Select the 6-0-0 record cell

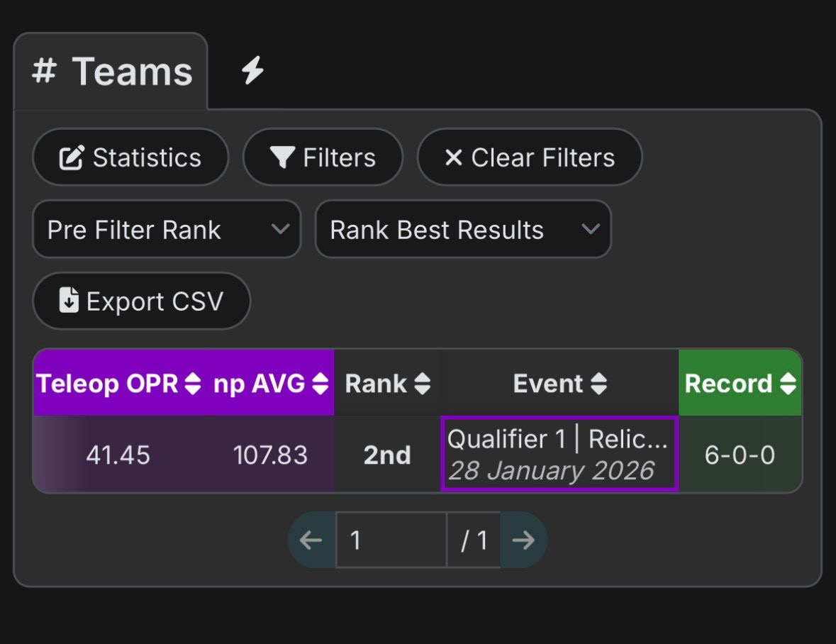pos(740,455)
